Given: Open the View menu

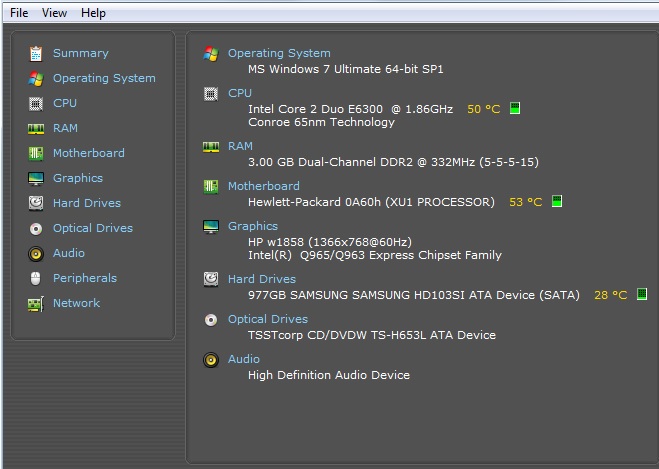Looking at the screenshot, I should click(54, 13).
